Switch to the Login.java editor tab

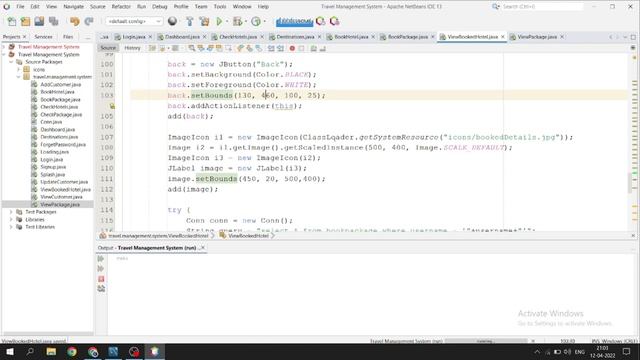pos(134,37)
